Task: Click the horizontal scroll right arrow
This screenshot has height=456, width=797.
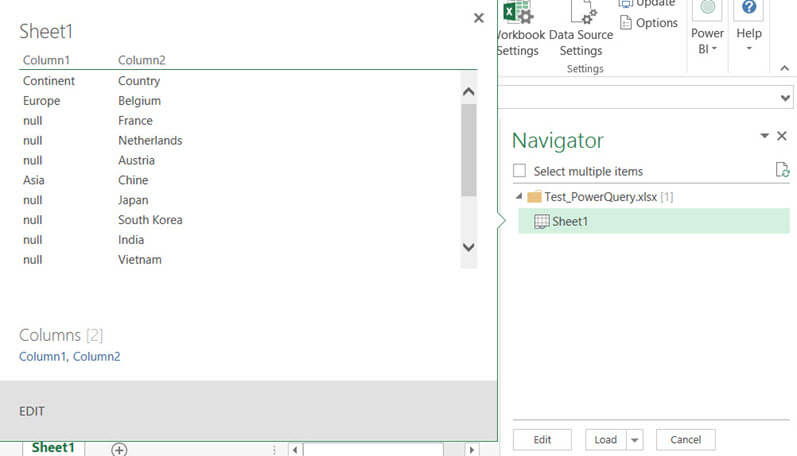Action: [x=472, y=450]
